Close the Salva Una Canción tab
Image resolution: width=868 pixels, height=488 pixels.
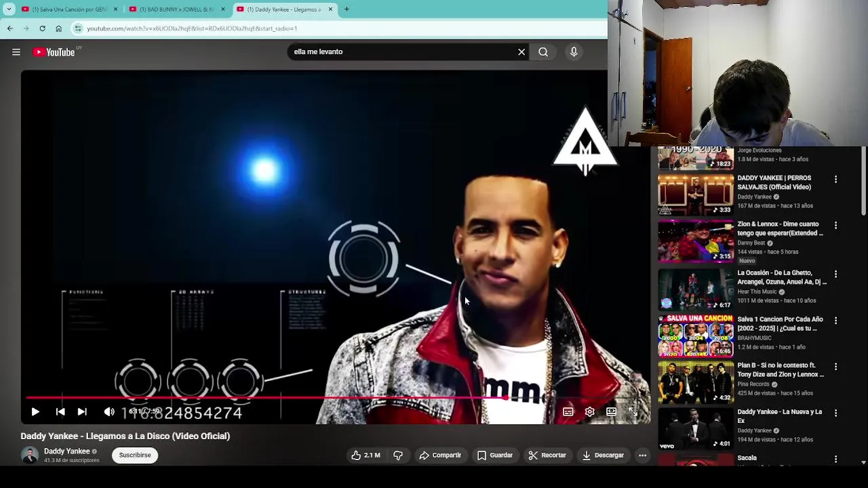115,9
